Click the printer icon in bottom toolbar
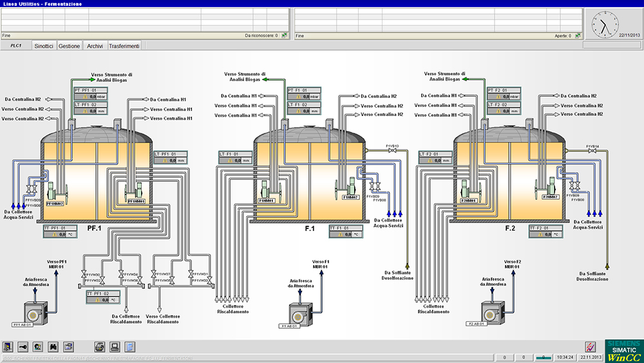Image resolution: width=644 pixels, height=363 pixels. coord(100,346)
